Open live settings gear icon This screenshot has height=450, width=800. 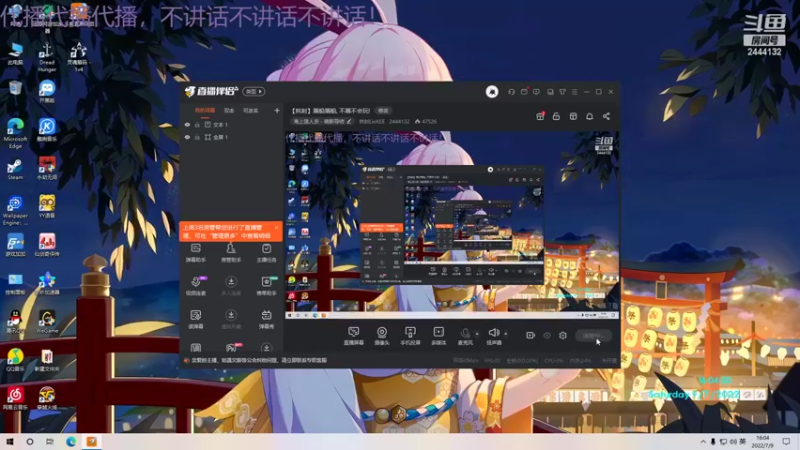coord(563,336)
